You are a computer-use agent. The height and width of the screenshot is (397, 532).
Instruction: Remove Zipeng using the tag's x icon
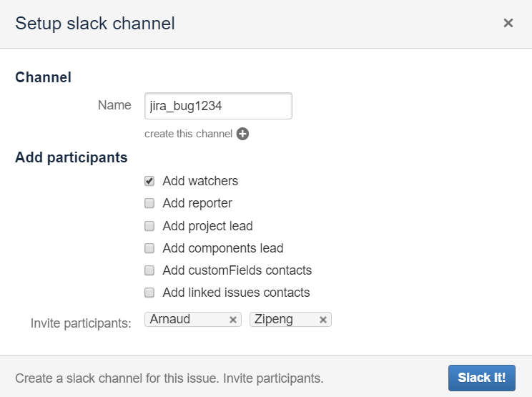click(x=323, y=320)
